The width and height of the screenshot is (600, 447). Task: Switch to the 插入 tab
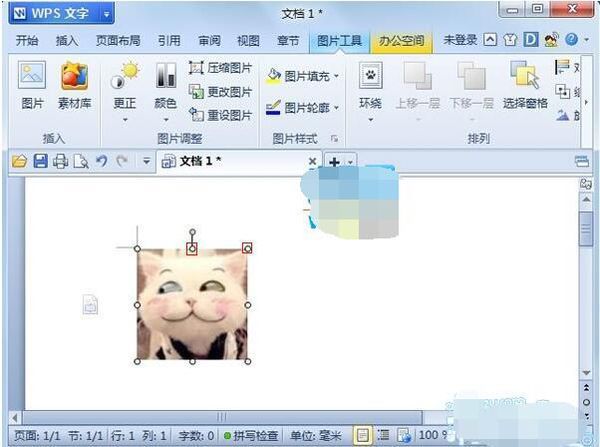[67, 40]
